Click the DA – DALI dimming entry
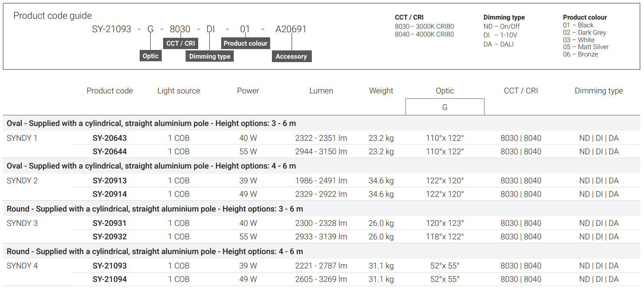Viewport: 644px width, 291px height. [x=498, y=44]
